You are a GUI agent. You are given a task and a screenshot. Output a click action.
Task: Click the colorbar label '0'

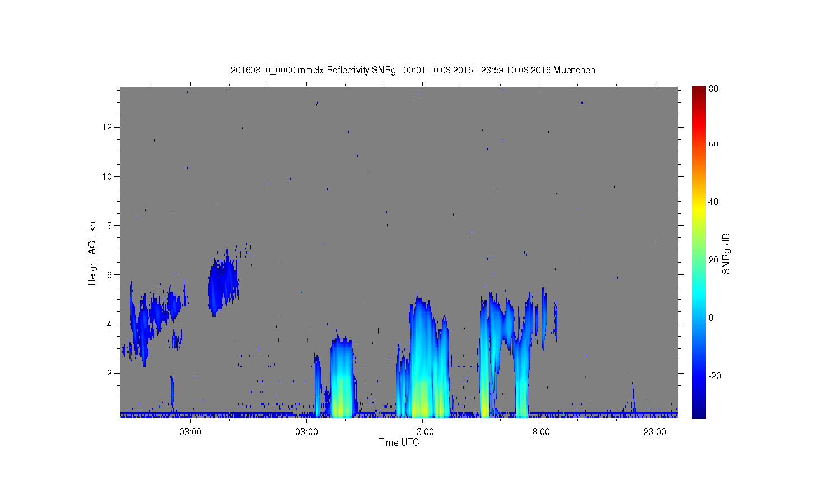tap(711, 318)
